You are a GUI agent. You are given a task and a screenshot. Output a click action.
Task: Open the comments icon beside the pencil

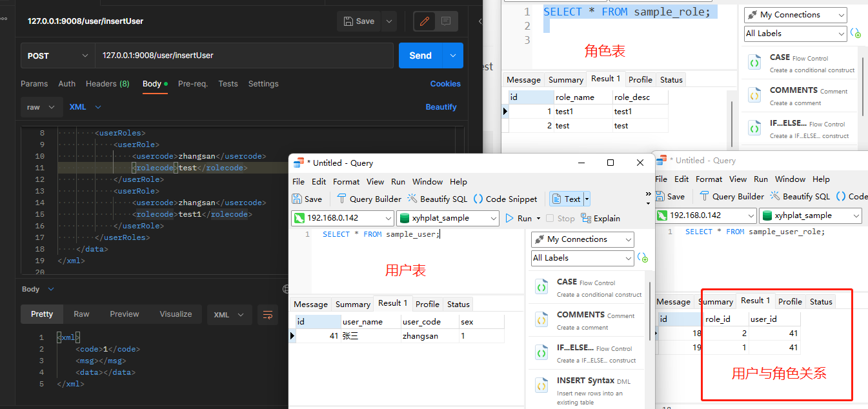(x=446, y=21)
